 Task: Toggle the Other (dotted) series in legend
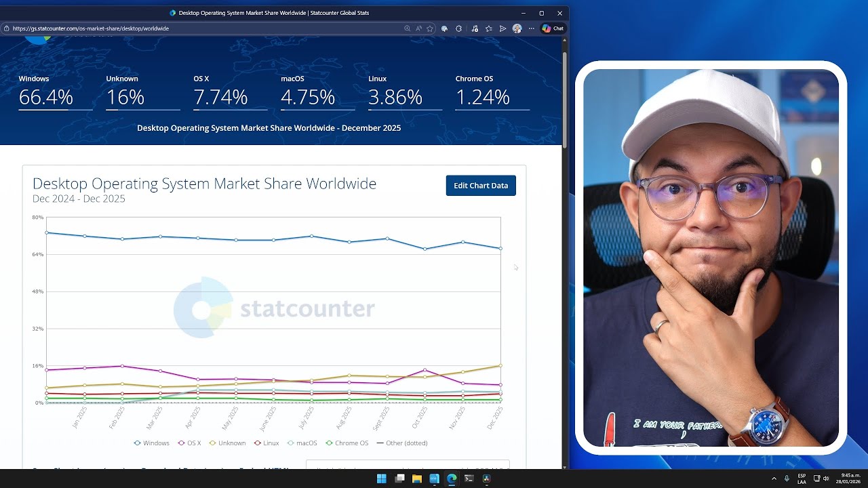(x=402, y=443)
